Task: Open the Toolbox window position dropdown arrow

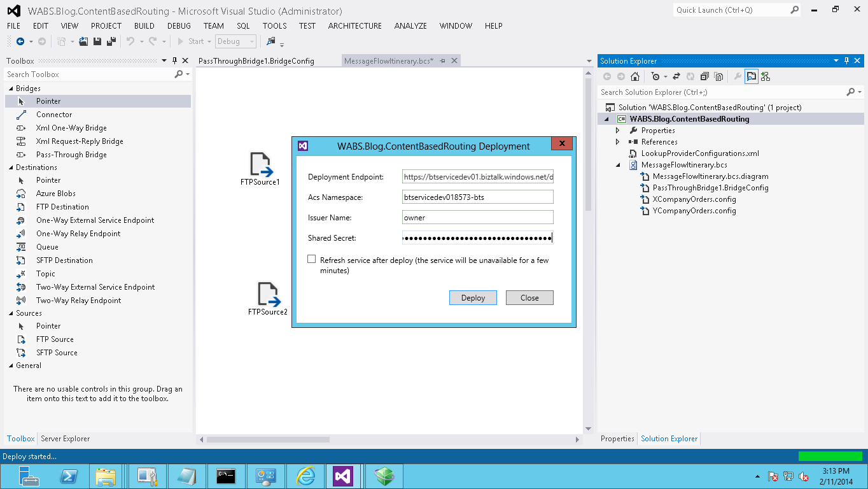Action: click(164, 61)
